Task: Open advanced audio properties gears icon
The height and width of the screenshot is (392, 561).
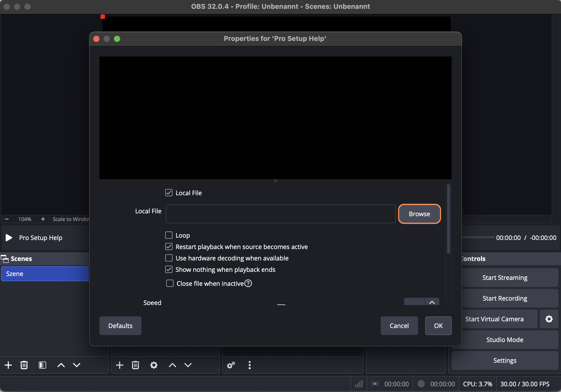Action: (x=231, y=365)
